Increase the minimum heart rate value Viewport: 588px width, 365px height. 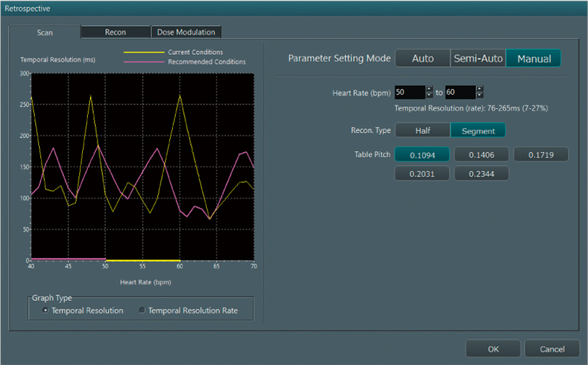429,89
